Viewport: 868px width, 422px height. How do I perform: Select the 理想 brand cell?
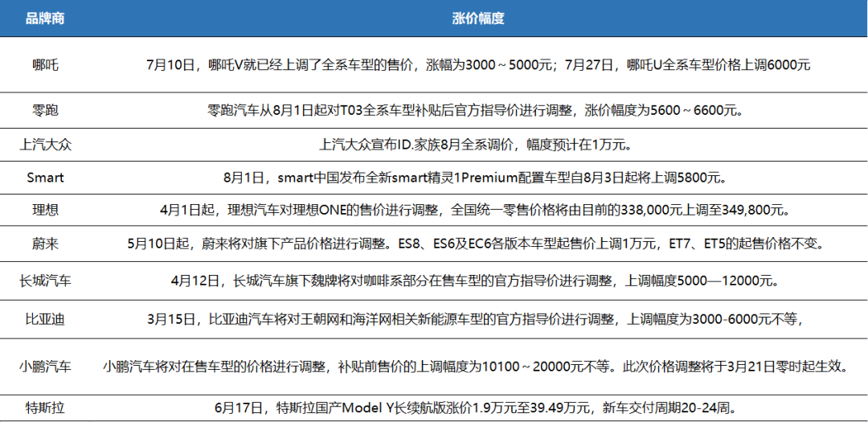pyautogui.click(x=45, y=210)
